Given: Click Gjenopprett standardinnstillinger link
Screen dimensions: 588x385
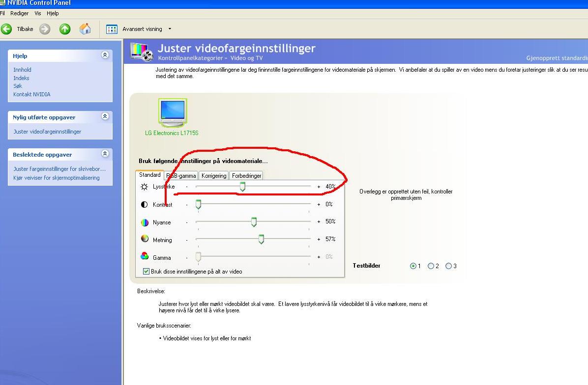Looking at the screenshot, I should tap(557, 58).
